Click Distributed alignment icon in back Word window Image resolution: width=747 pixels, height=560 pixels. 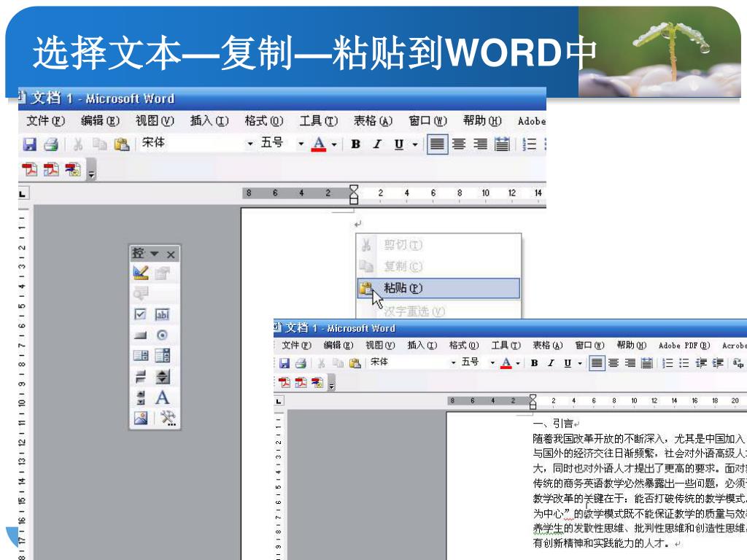502,144
